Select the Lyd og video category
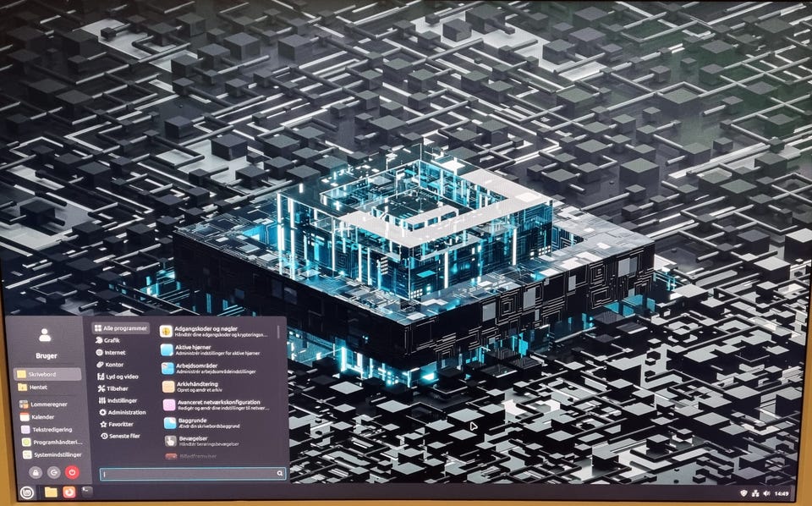Viewport: 812px width, 506px height. click(118, 377)
